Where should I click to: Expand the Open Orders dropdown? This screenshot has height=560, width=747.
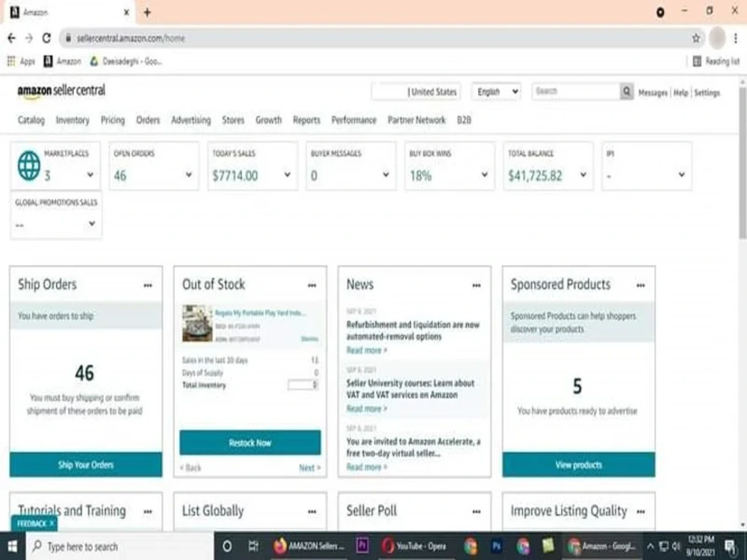tap(189, 175)
